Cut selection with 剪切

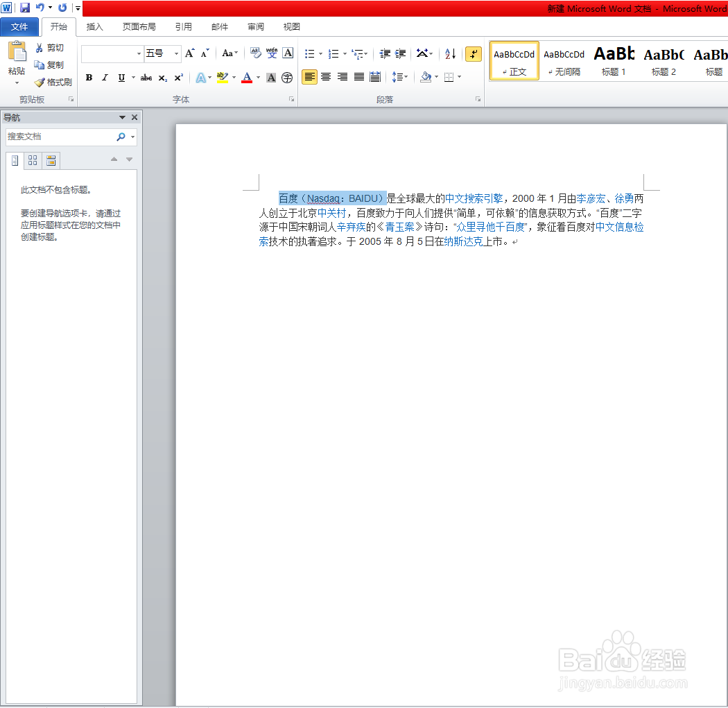click(x=50, y=48)
